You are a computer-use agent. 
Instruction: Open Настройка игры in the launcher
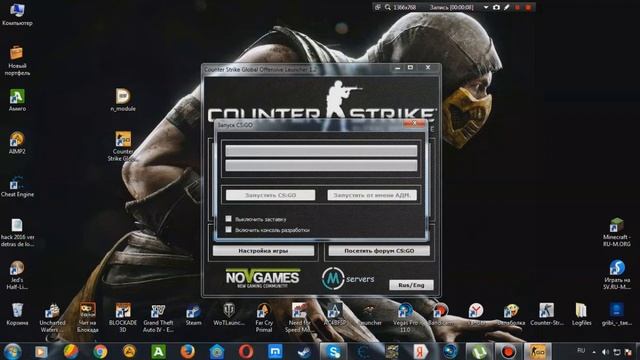(263, 251)
